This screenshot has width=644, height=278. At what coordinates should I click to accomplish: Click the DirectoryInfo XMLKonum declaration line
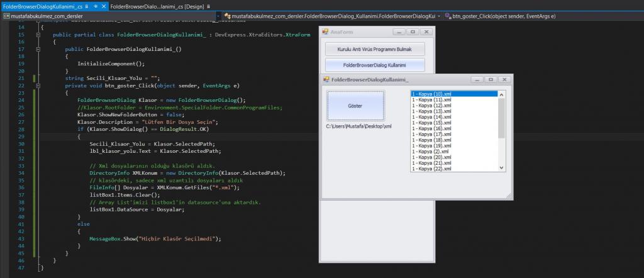point(187,173)
